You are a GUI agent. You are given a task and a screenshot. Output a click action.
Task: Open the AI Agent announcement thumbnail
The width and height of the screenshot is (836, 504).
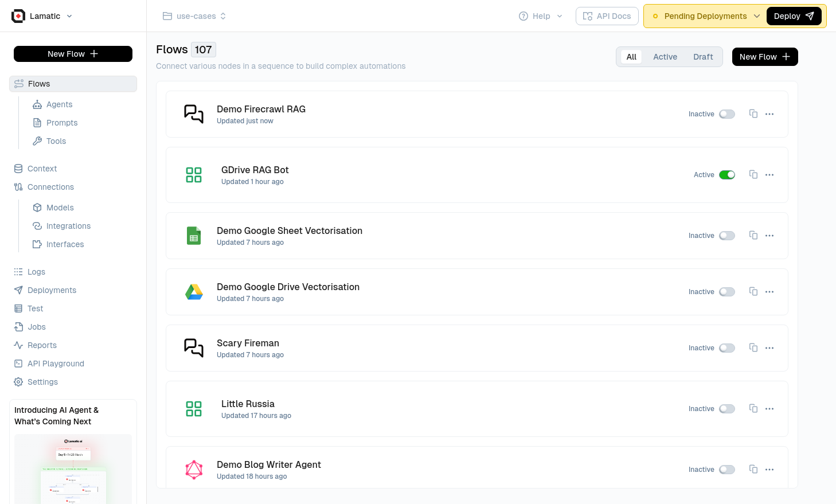(x=73, y=469)
